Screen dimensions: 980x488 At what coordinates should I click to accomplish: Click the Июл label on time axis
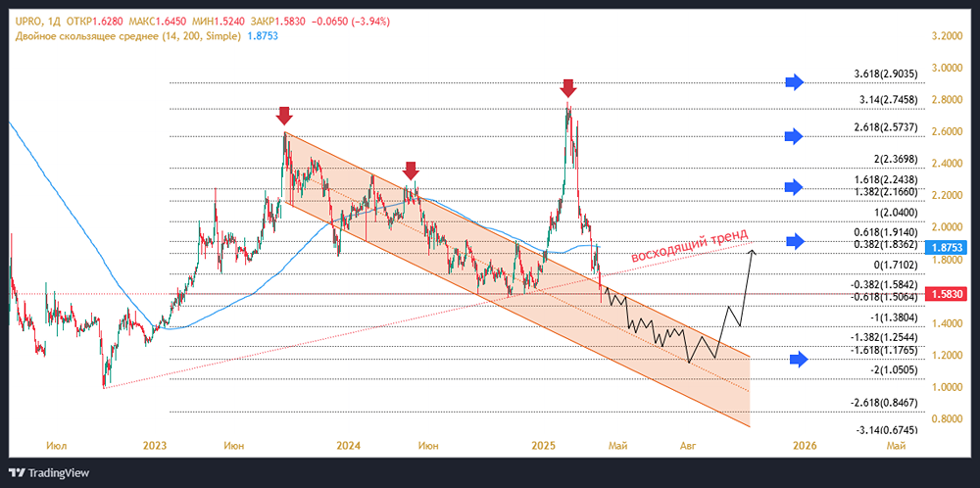(x=56, y=446)
